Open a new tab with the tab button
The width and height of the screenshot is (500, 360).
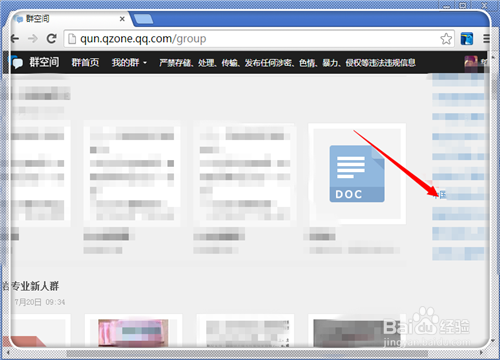143,19
